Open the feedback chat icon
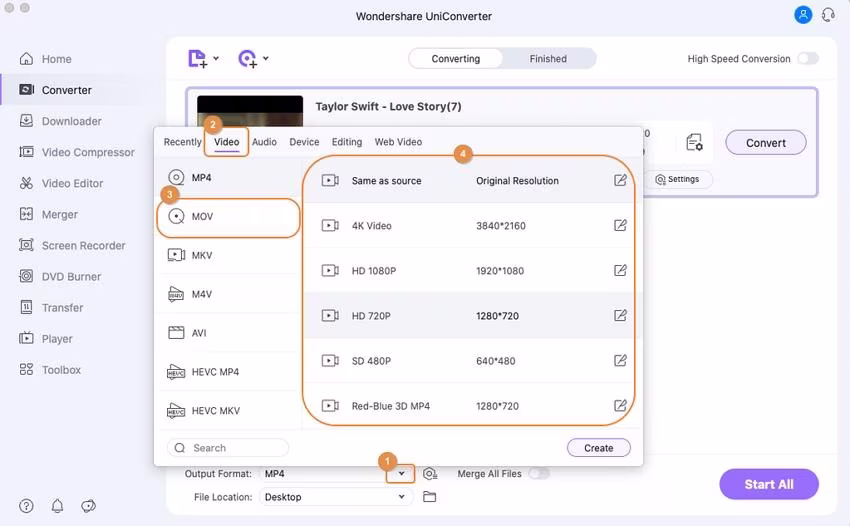 point(88,506)
